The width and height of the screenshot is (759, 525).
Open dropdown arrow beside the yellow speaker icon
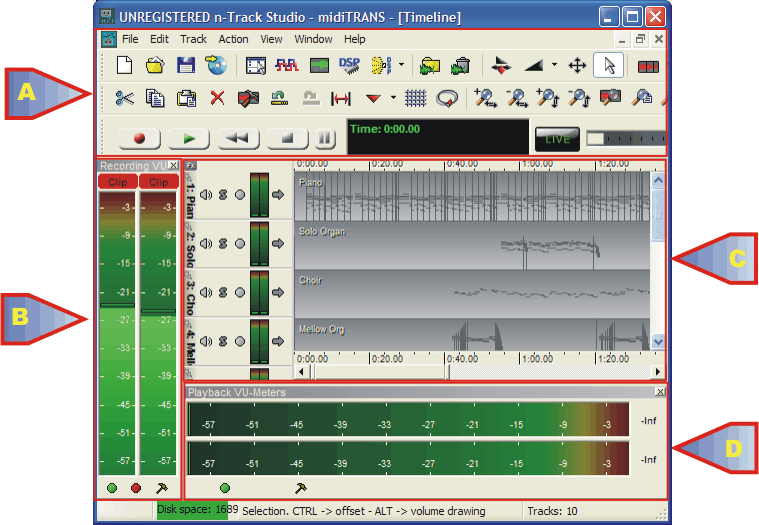tap(401, 66)
